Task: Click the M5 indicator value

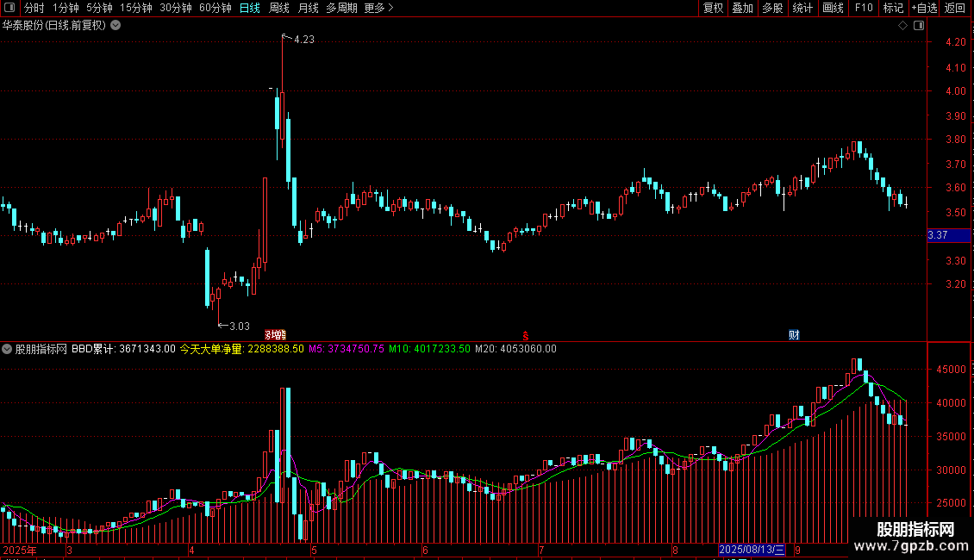Action: click(x=346, y=349)
